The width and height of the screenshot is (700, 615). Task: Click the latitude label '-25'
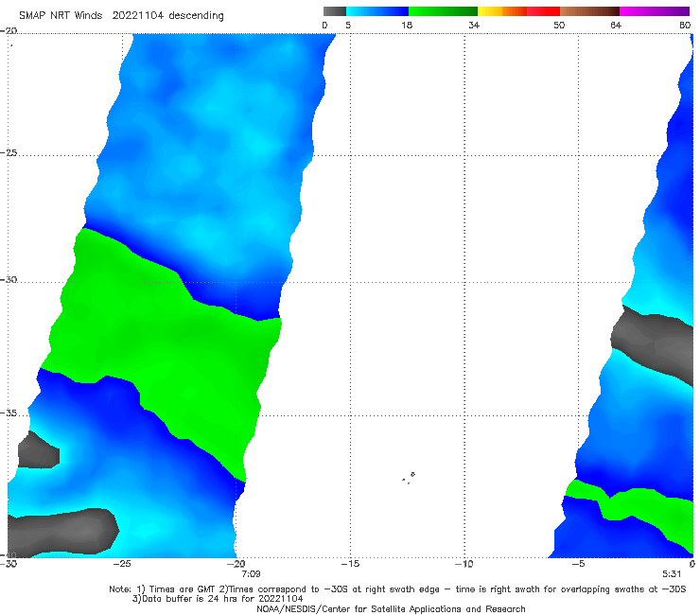[9, 152]
